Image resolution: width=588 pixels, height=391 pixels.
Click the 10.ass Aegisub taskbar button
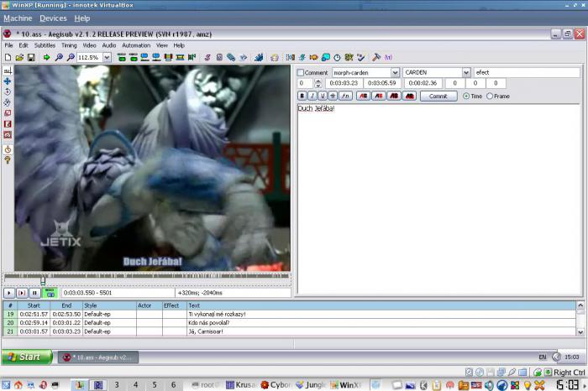click(x=98, y=357)
